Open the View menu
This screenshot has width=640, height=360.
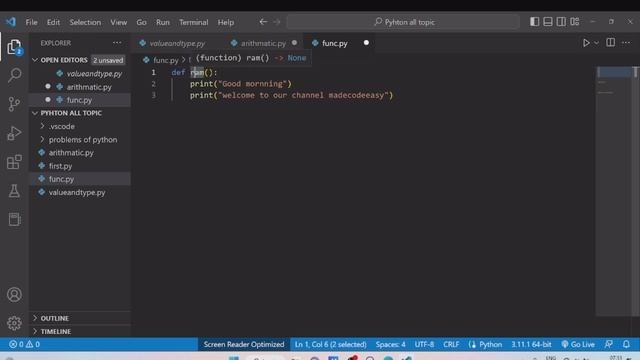[x=118, y=22]
